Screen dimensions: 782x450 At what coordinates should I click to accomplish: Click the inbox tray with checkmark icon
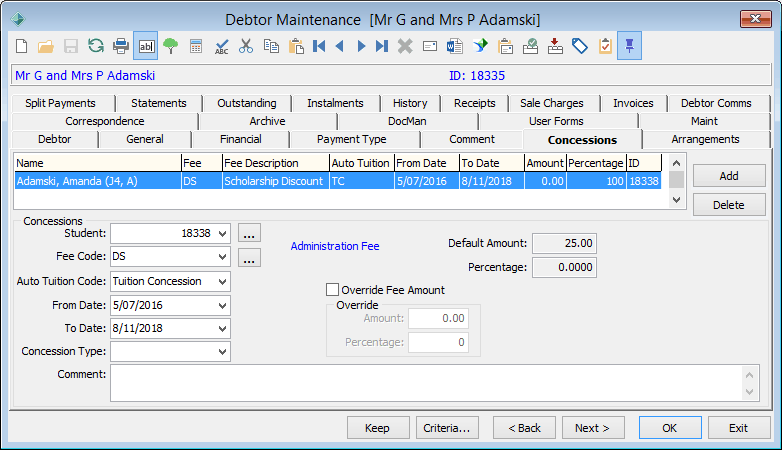click(x=530, y=46)
